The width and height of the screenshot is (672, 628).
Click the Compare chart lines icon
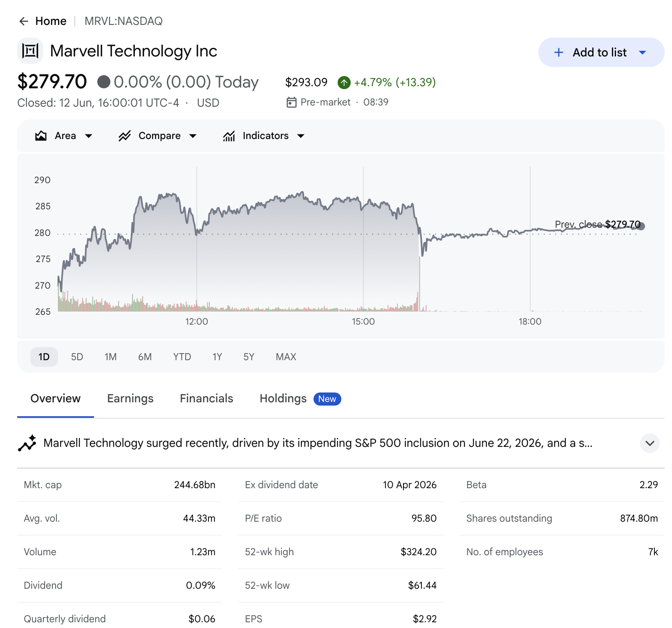(x=125, y=136)
